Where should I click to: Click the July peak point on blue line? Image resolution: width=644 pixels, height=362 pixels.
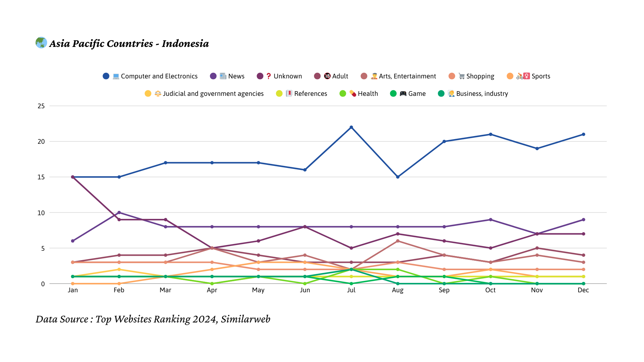351,127
